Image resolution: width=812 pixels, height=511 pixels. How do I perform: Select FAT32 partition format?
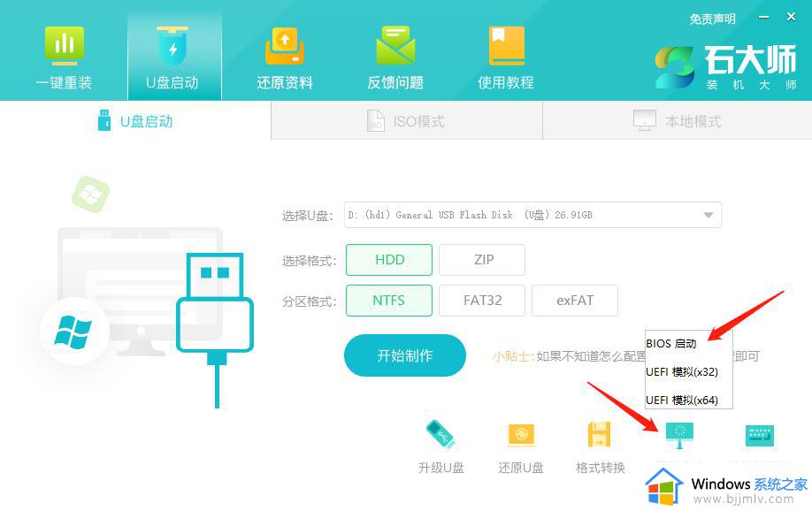[x=482, y=301]
